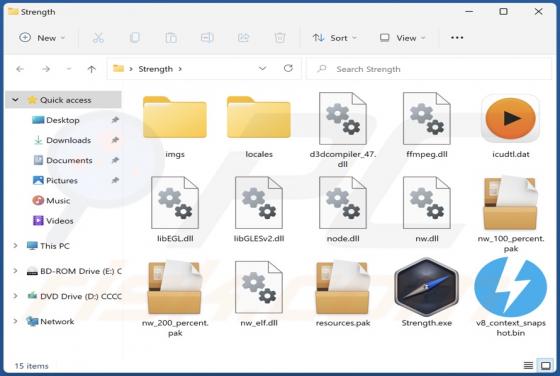Go forward with the right arrow
This screenshot has height=376, width=560.
[45, 69]
